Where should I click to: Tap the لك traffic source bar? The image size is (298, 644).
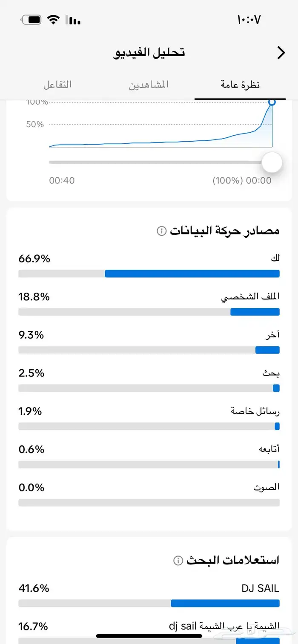tap(149, 274)
